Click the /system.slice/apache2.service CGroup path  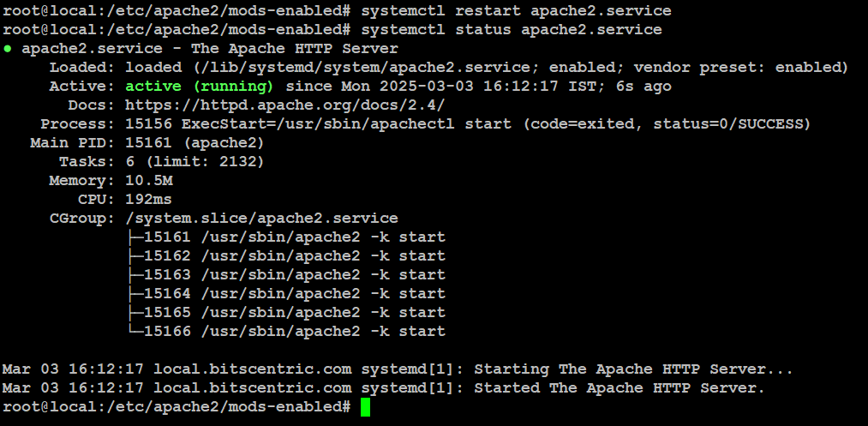262,219
